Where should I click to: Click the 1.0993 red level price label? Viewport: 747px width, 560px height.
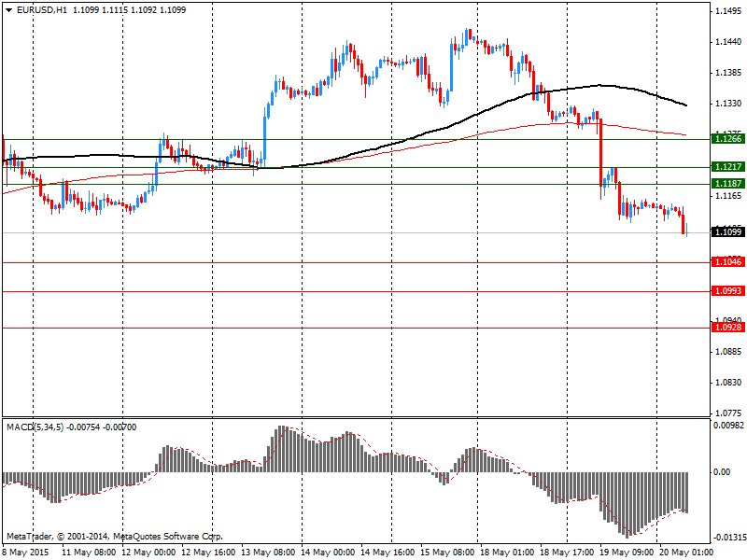[x=728, y=290]
